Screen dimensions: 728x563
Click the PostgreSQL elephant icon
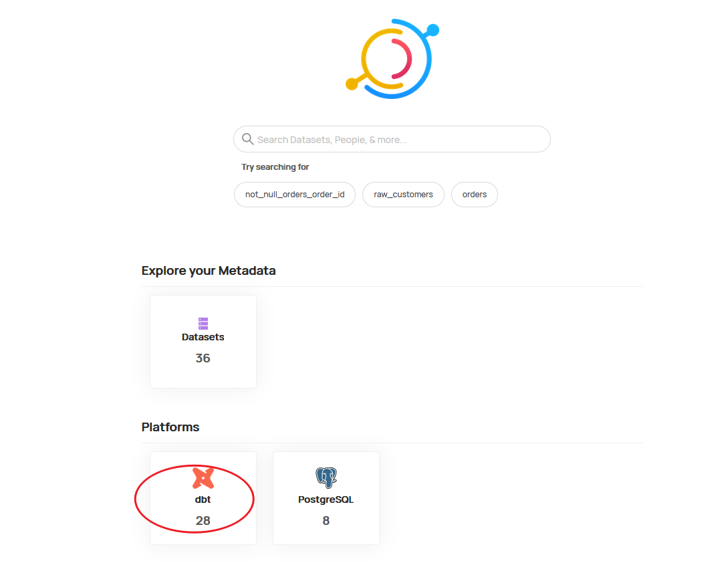pyautogui.click(x=326, y=475)
